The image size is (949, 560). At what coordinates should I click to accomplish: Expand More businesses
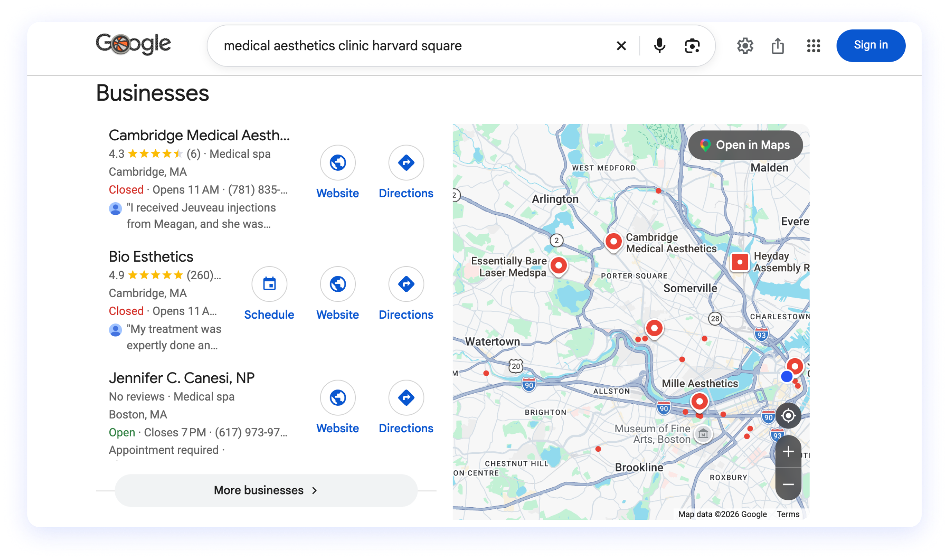[266, 491]
